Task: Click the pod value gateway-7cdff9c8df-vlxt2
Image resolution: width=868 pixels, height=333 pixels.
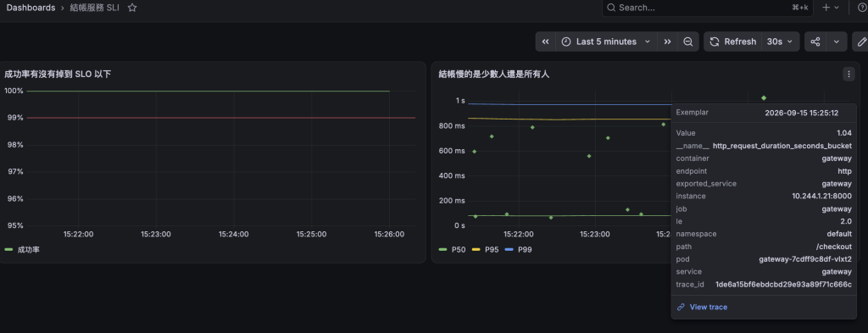Action: (x=805, y=259)
